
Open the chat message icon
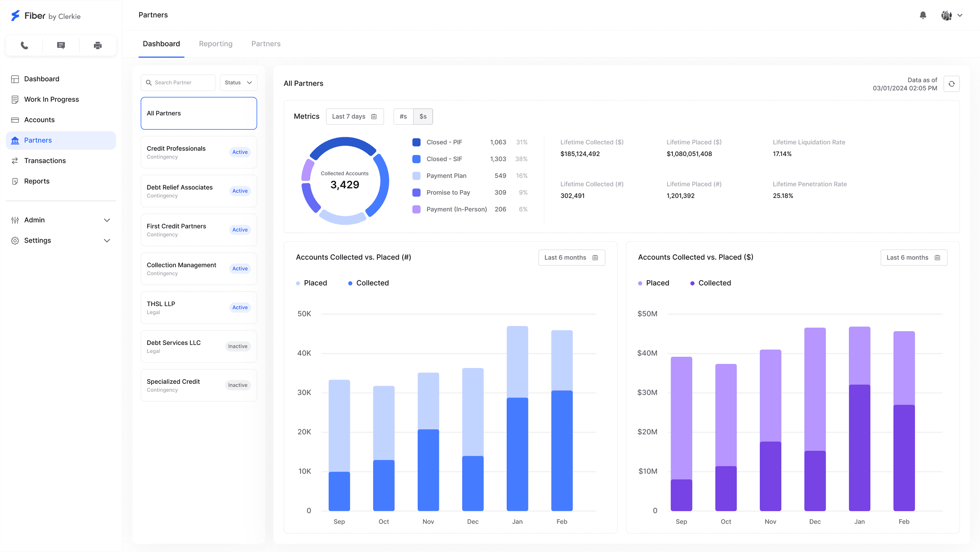[x=61, y=46]
